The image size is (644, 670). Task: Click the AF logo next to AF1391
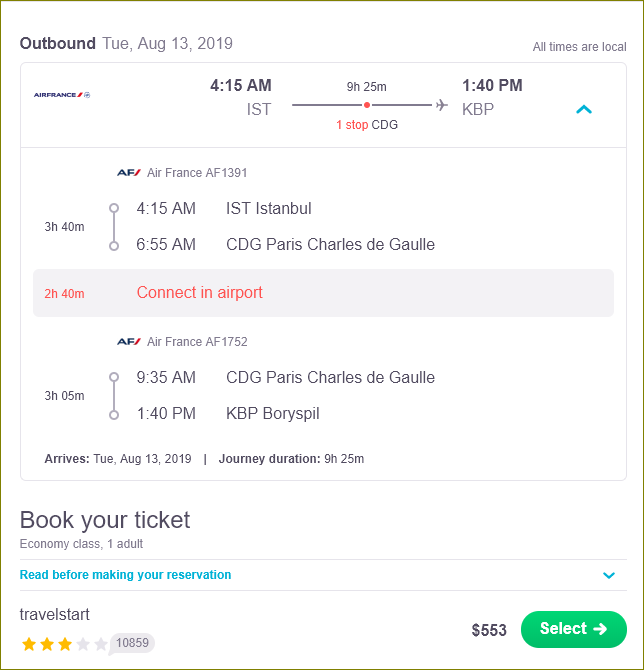pyautogui.click(x=129, y=173)
